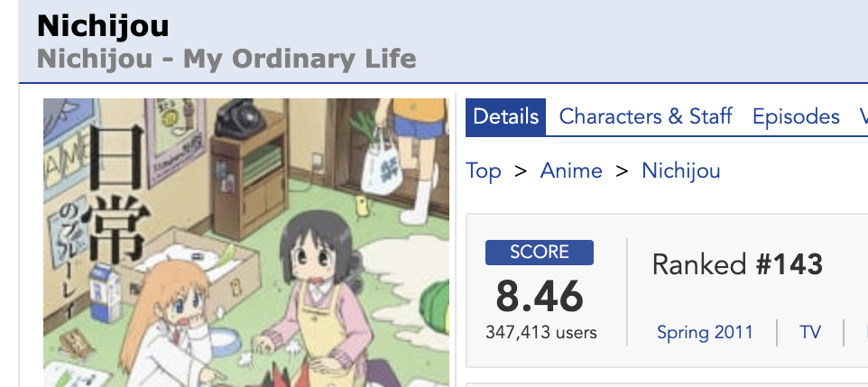
Task: Click the TV type link
Action: (x=809, y=332)
